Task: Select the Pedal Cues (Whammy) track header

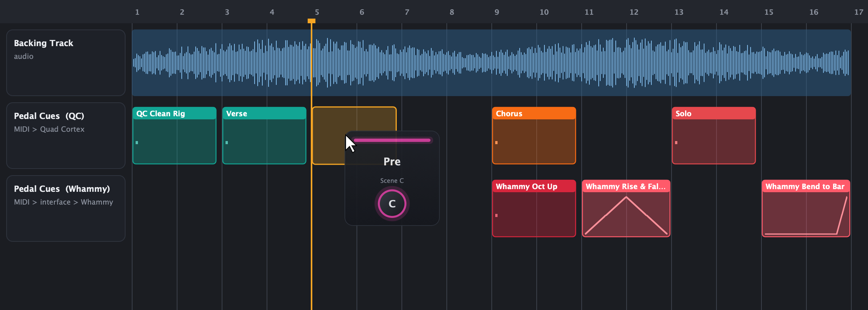Action: click(66, 208)
